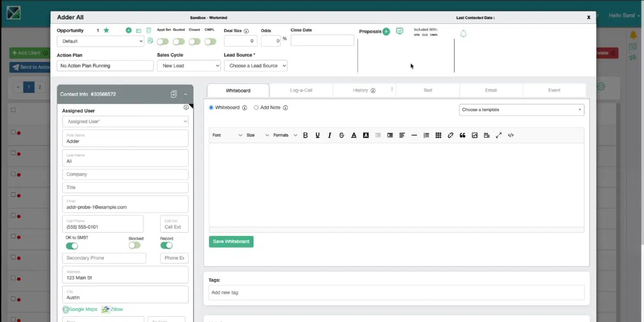
Task: Insert ordered list in editor
Action: coord(426,135)
